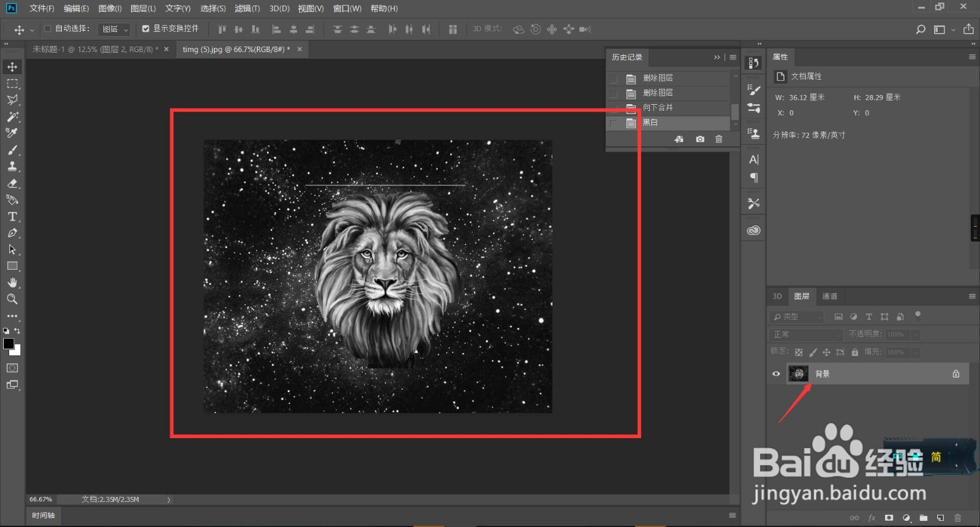The image size is (980, 527).
Task: Toggle Quick Mask mode icon
Action: 12,368
